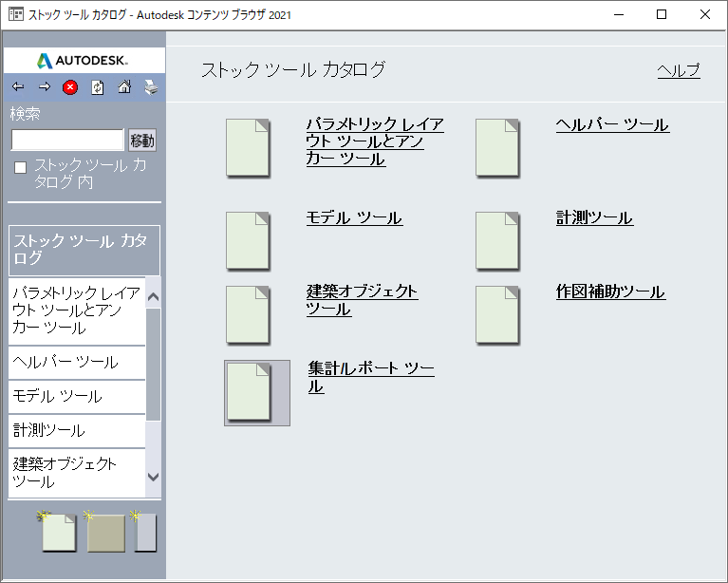This screenshot has height=583, width=728.
Task: Click the 移動 search button
Action: [x=142, y=140]
